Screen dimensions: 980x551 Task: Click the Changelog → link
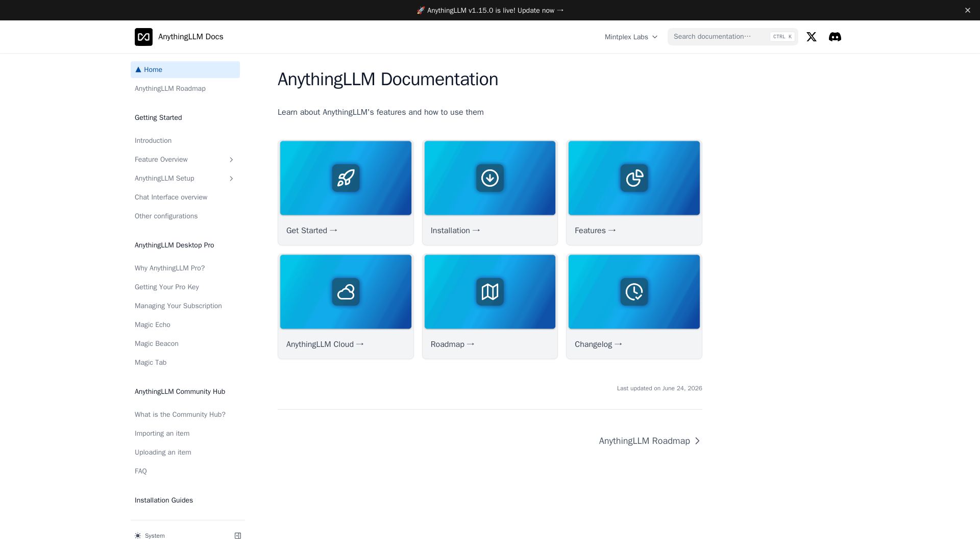[598, 344]
